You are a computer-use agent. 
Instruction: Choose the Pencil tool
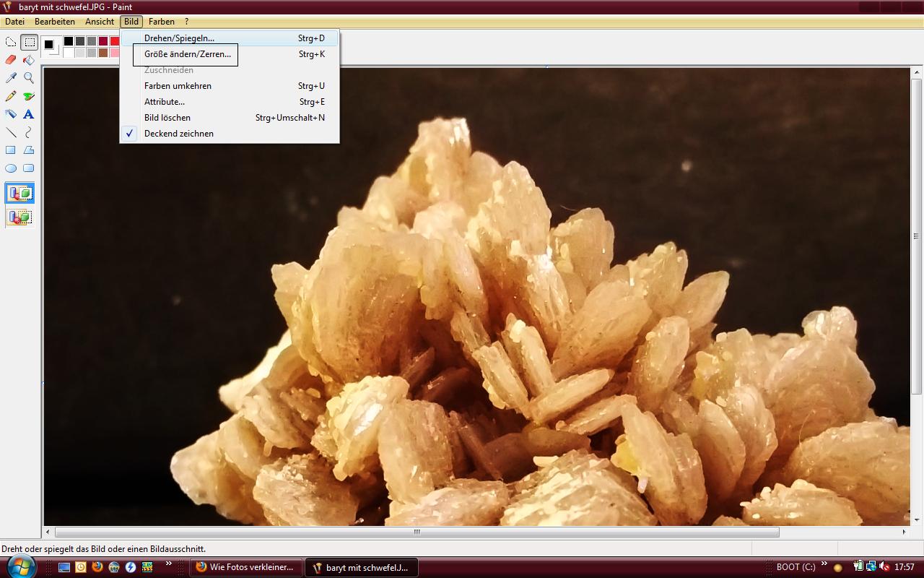tap(11, 96)
